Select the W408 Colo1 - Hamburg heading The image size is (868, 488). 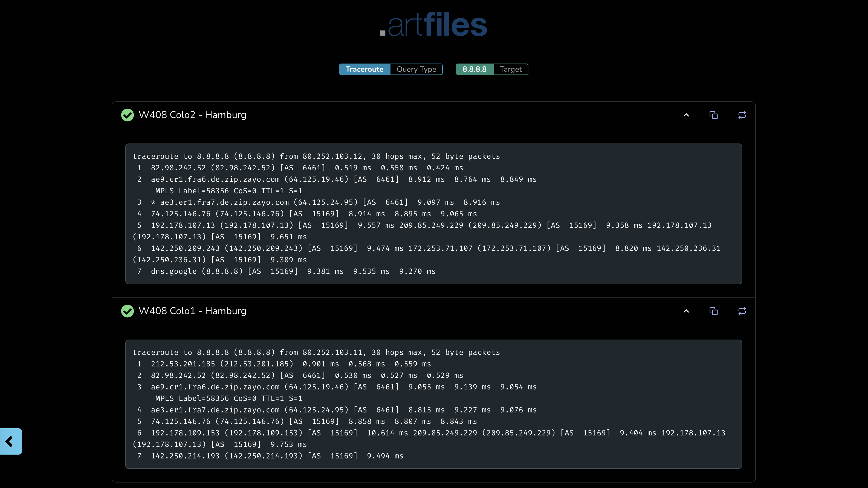192,311
